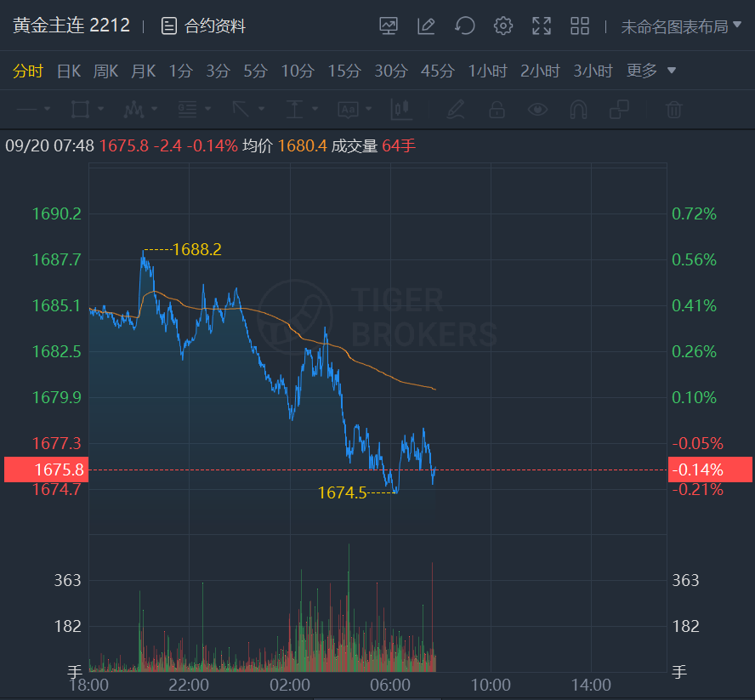Expand the 未命名图表布局 layout dropdown

pos(681,26)
